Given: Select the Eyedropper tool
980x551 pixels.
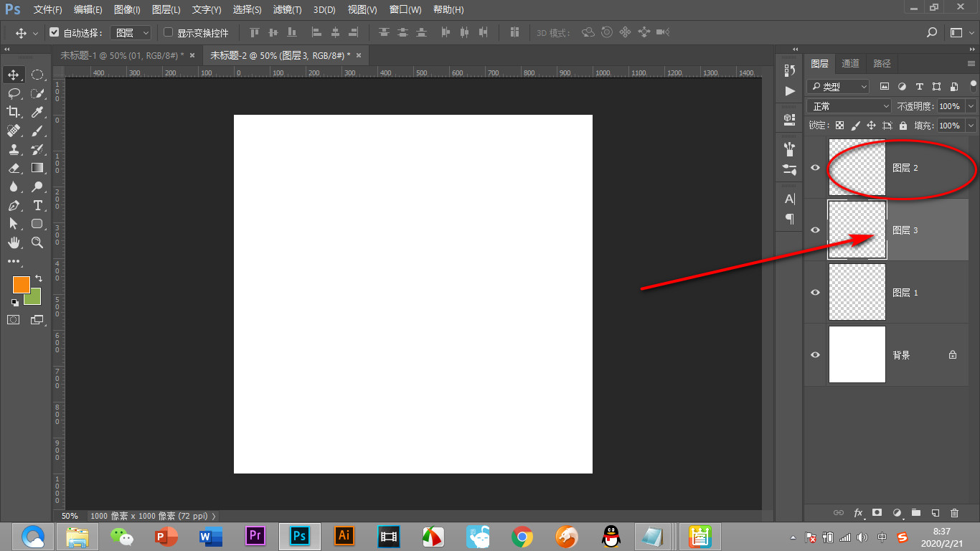Looking at the screenshot, I should tap(37, 112).
